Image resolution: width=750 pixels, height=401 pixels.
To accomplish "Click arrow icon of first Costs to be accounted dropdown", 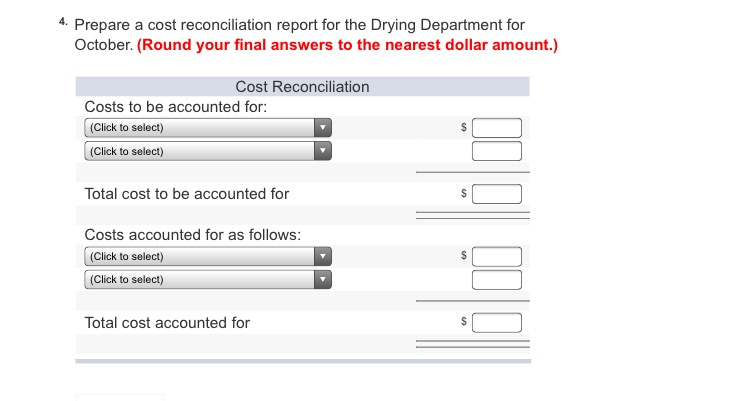I will tap(321, 128).
